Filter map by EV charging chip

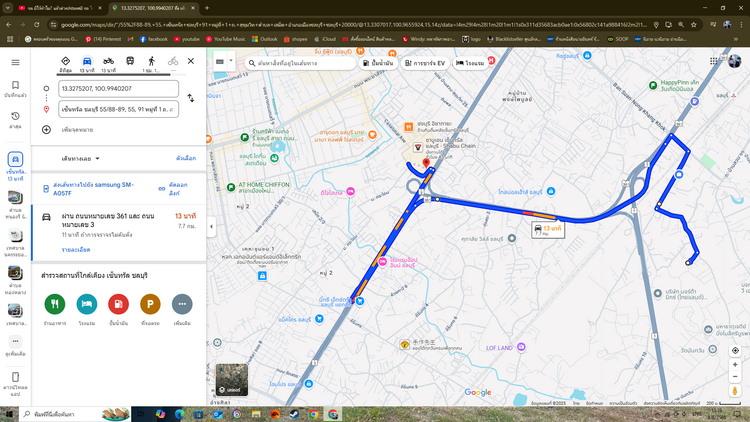(425, 63)
